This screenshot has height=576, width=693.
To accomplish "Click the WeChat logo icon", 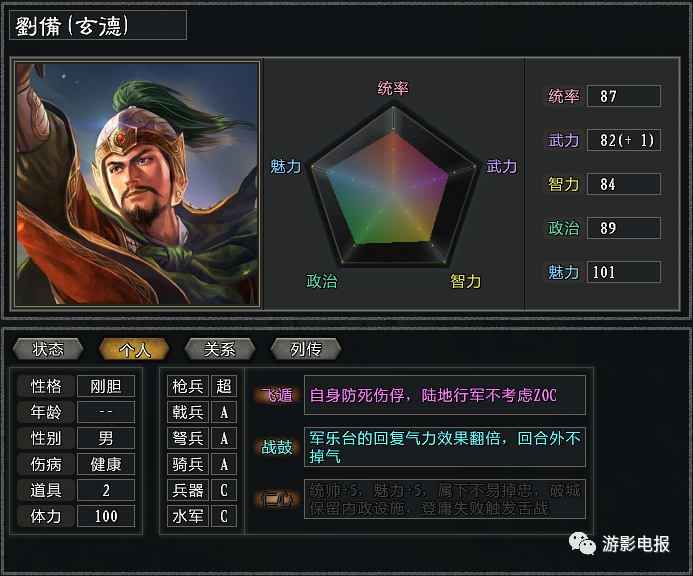I will pyautogui.click(x=582, y=543).
